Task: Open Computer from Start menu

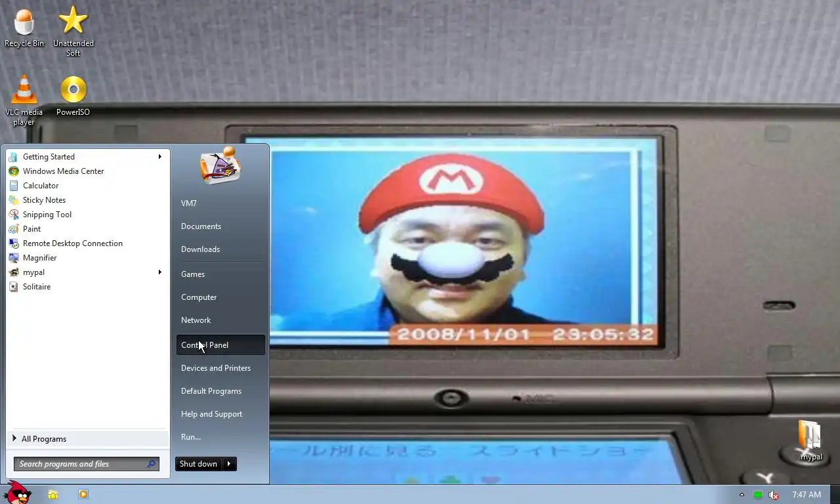Action: coord(220,297)
